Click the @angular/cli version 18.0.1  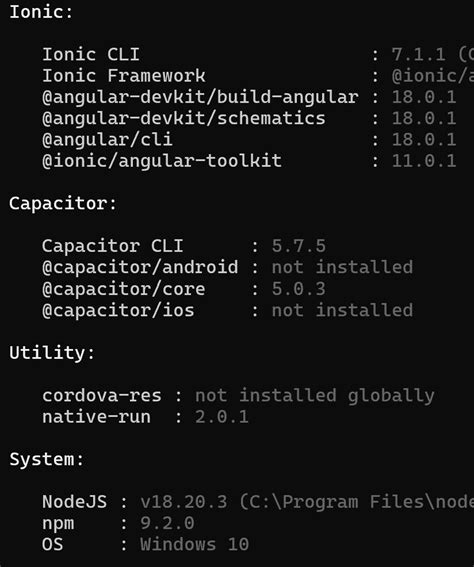pos(424,140)
